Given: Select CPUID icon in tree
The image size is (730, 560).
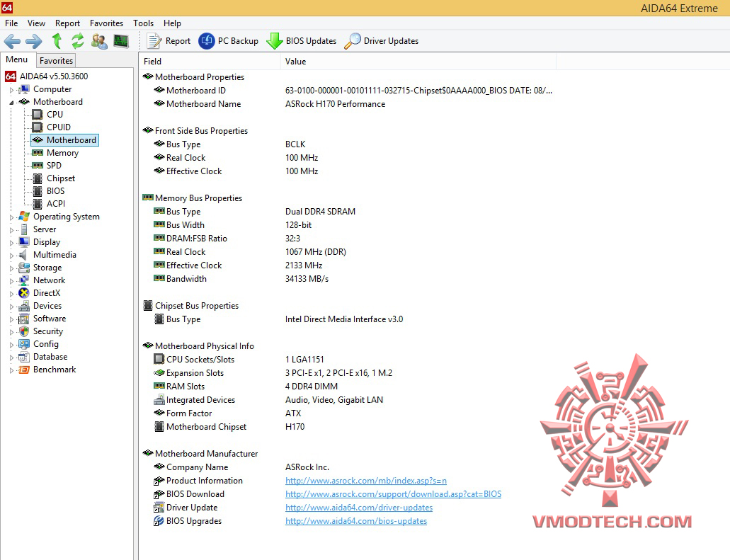Looking at the screenshot, I should pyautogui.click(x=38, y=127).
